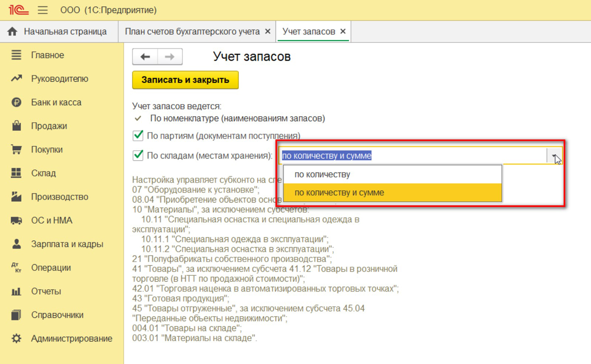Click the ОС и НМА truck icon
Screen dimensions: 591x364
[x=16, y=221]
